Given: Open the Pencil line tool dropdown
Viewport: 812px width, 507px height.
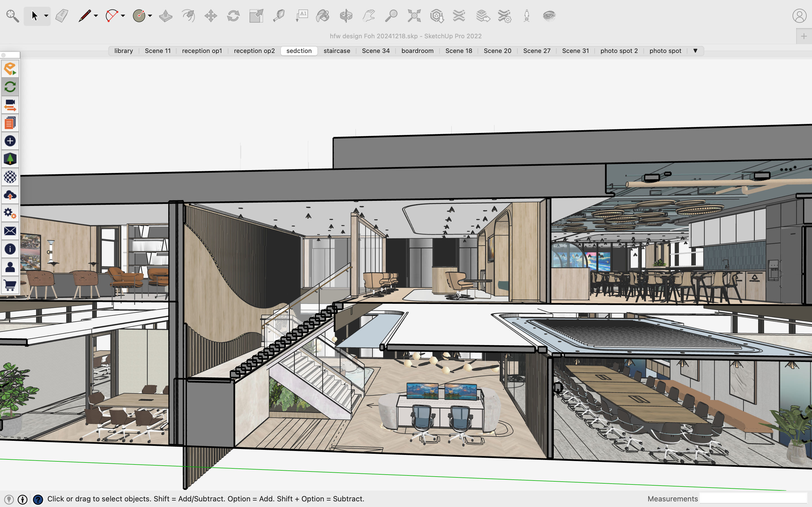Looking at the screenshot, I should pyautogui.click(x=96, y=16).
